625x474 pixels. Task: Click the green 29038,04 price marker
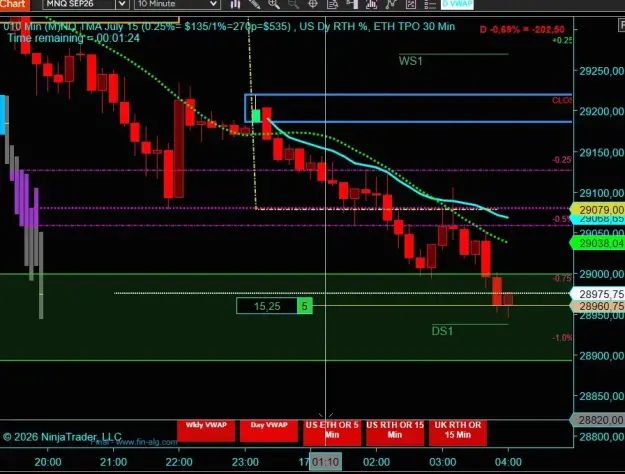click(599, 243)
